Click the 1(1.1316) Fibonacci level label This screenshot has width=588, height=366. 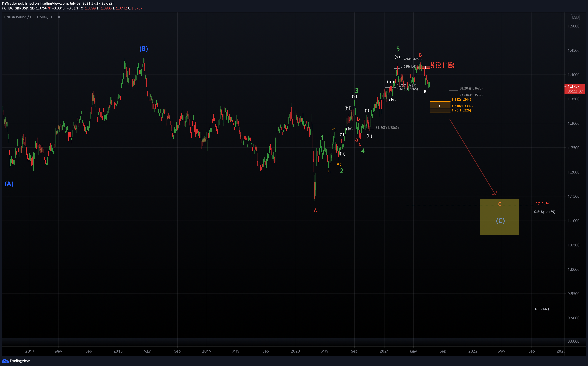coord(543,203)
